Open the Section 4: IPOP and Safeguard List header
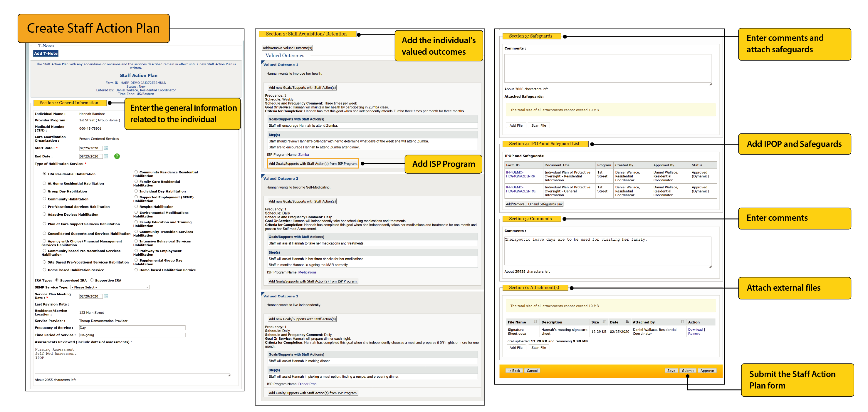The width and height of the screenshot is (868, 412). pos(544,144)
